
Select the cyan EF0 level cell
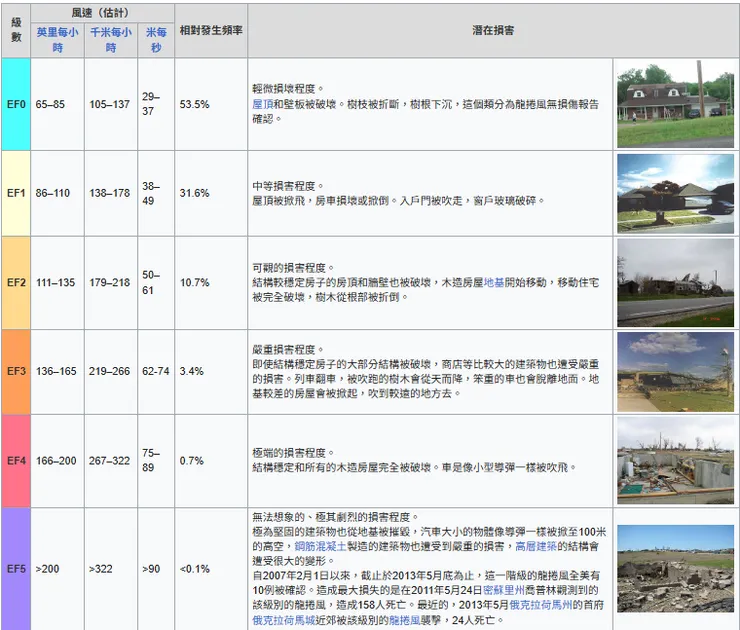pos(16,104)
